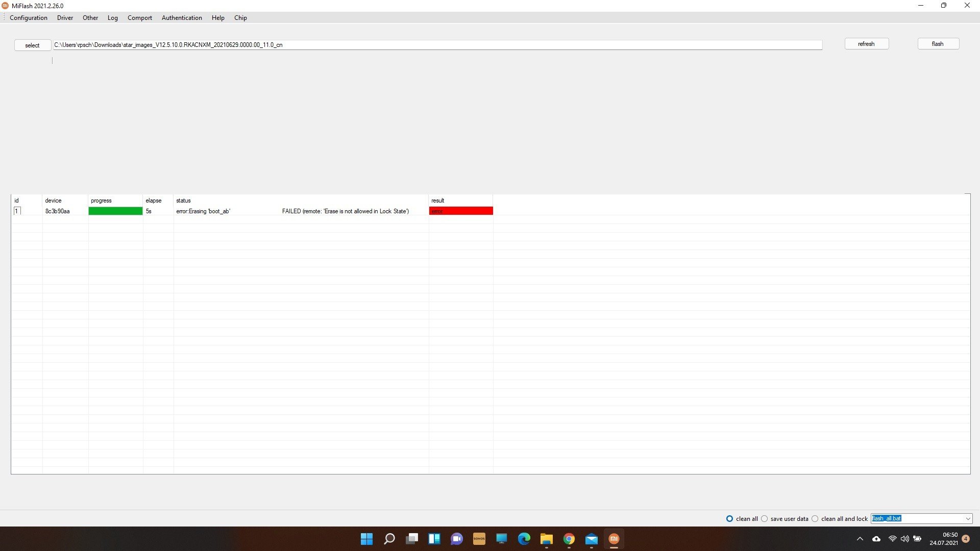Click the volume speaker tray icon
Viewport: 980px width, 551px height.
point(905,539)
